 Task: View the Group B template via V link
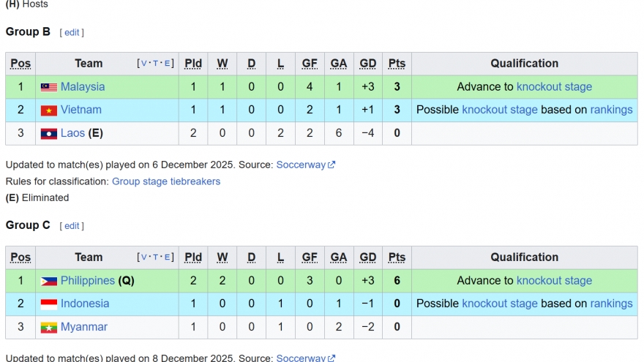144,64
